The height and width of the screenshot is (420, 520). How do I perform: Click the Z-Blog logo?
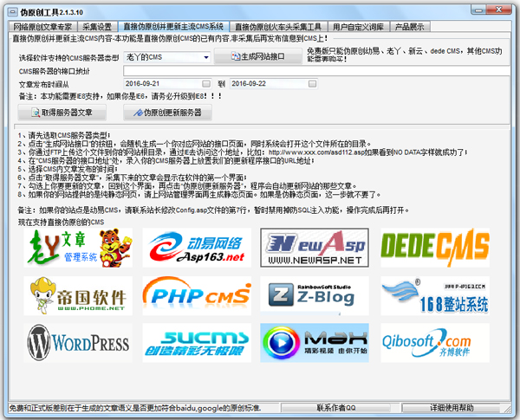coord(315,295)
